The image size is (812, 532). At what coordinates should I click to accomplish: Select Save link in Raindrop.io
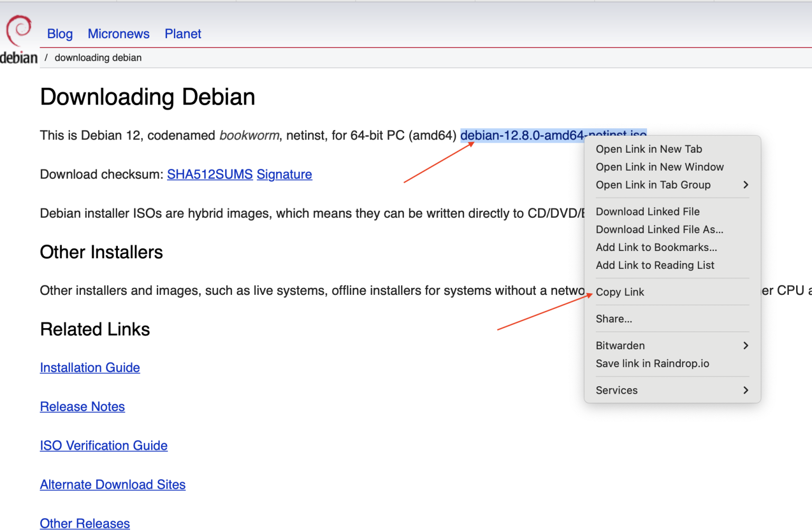point(653,363)
